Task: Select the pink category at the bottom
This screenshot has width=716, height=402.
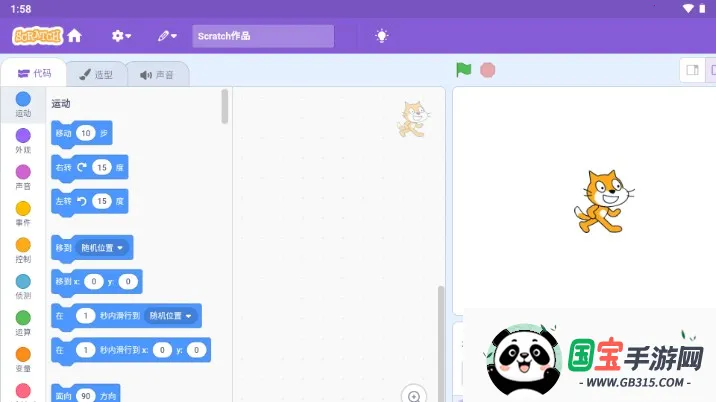Action: [23, 392]
